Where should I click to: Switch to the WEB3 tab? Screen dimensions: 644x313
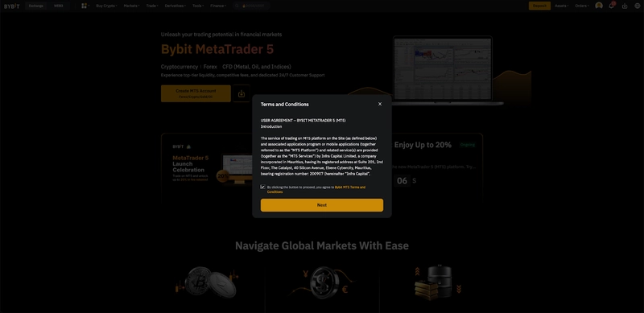(58, 6)
